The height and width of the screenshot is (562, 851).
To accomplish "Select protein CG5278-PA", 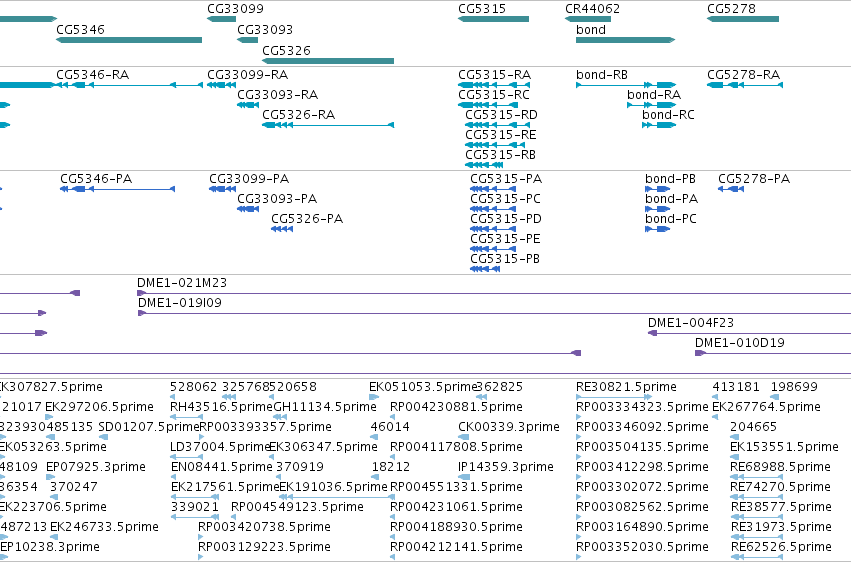I will tap(731, 189).
